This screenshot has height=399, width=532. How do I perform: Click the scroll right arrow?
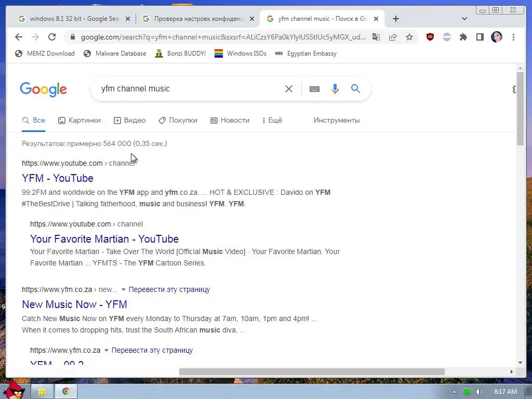[512, 372]
